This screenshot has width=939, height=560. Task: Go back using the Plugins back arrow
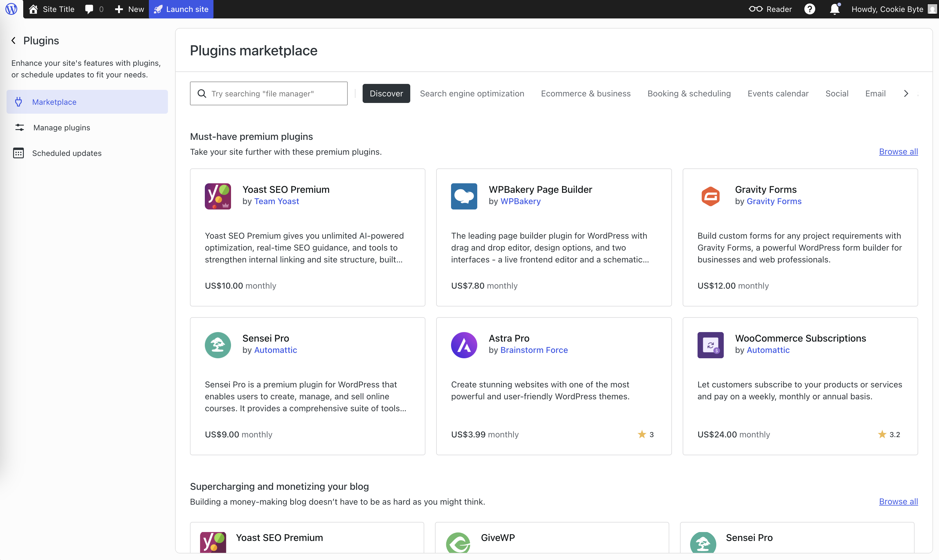[x=13, y=40]
